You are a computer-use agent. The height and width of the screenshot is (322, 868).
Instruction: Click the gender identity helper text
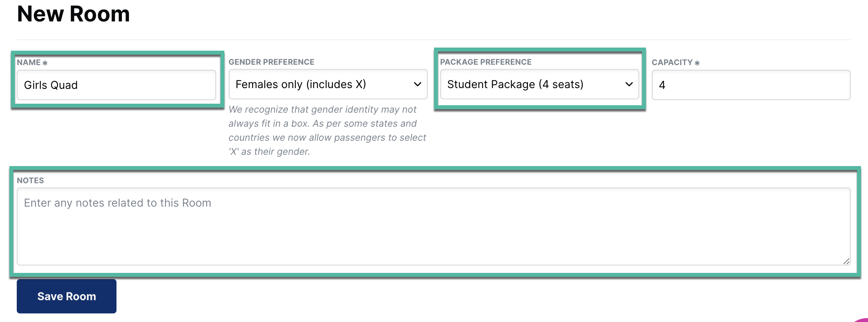[x=327, y=130]
